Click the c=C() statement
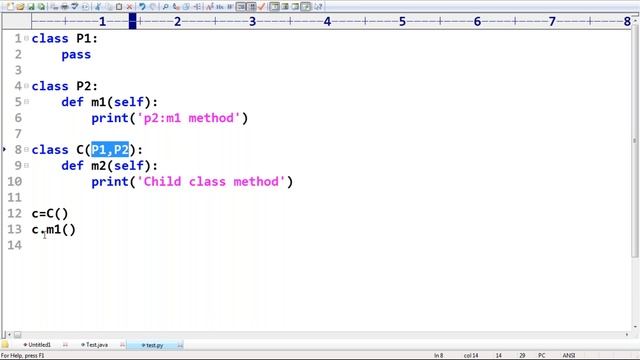This screenshot has height=360, width=640. pyautogui.click(x=50, y=213)
